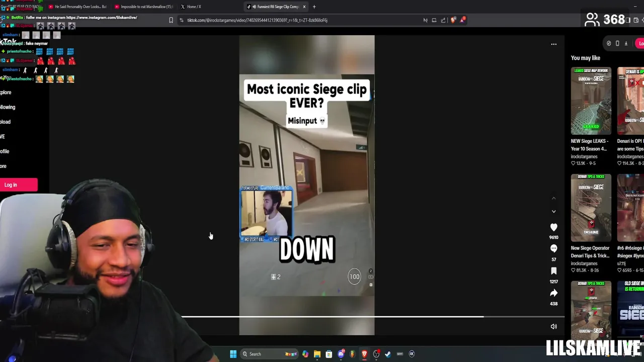Click the Following sidebar item
This screenshot has width=644, height=362.
[8, 107]
